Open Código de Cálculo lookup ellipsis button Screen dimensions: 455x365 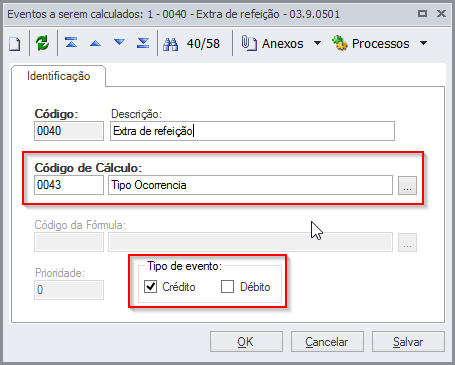407,185
